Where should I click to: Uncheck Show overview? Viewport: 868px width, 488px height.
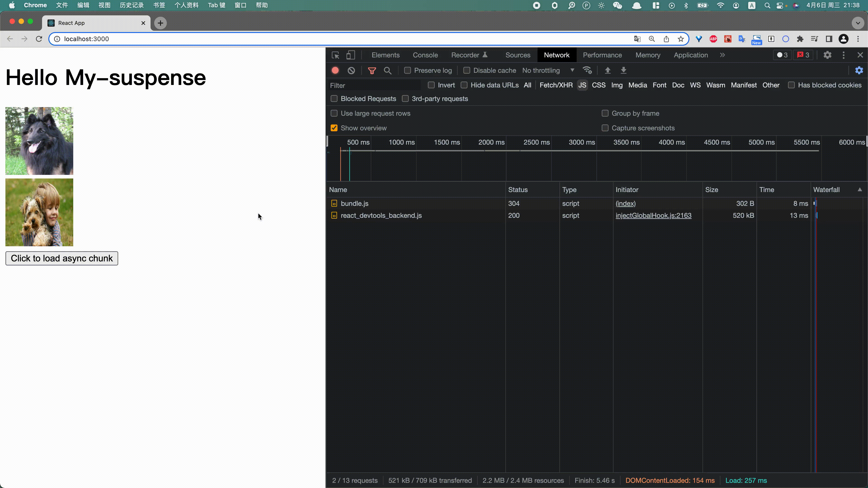click(x=334, y=128)
